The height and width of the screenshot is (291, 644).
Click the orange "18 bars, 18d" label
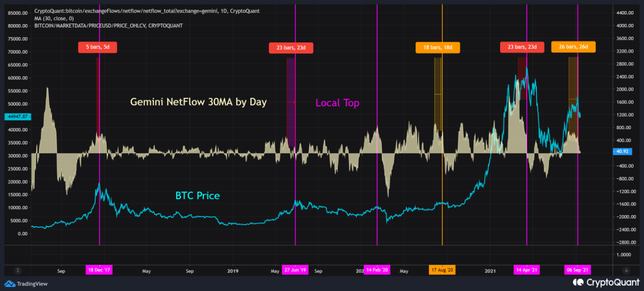[437, 47]
